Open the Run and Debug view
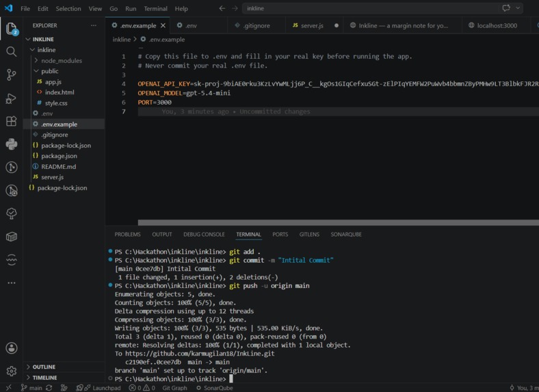This screenshot has width=539, height=392. 12,99
